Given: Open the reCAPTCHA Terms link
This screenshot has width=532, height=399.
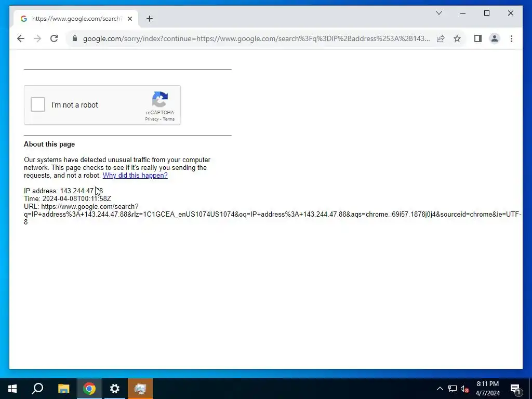Looking at the screenshot, I should pyautogui.click(x=168, y=119).
